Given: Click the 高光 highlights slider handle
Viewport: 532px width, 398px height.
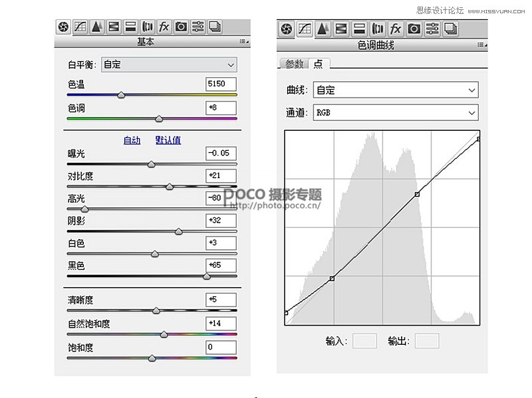Looking at the screenshot, I should tap(84, 209).
